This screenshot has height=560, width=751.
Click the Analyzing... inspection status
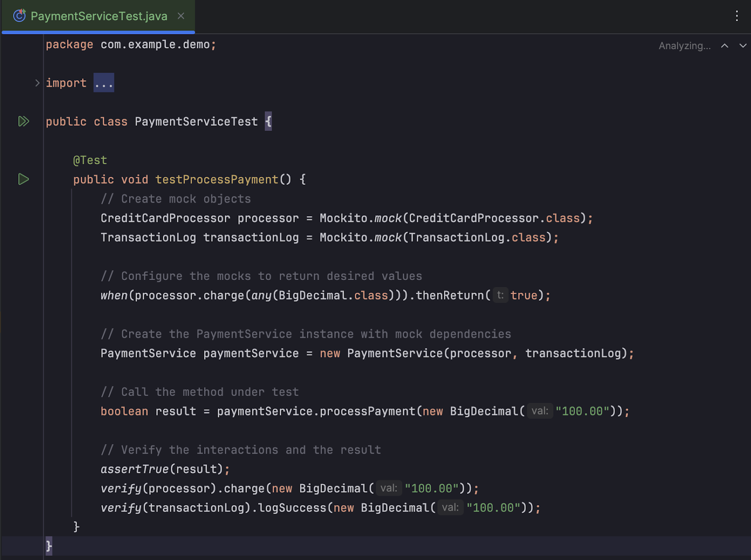(x=684, y=46)
